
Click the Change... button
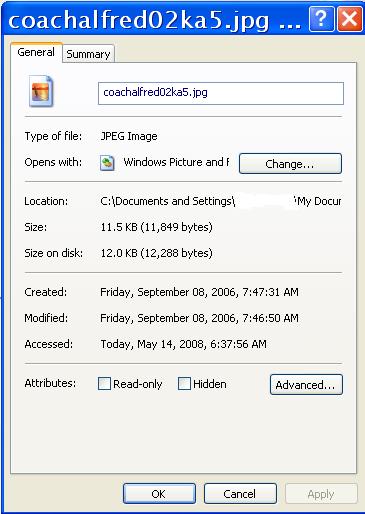290,164
